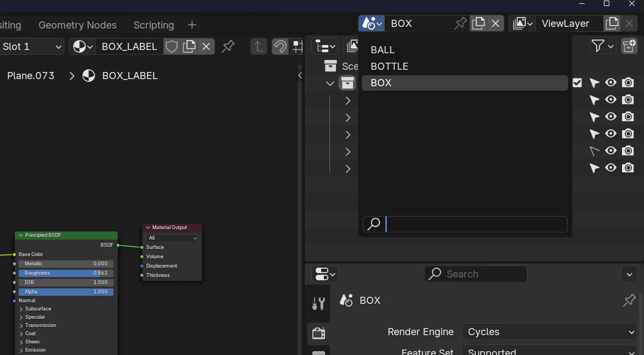This screenshot has width=644, height=355.
Task: Switch to the Scripting workspace tab
Action: click(153, 25)
